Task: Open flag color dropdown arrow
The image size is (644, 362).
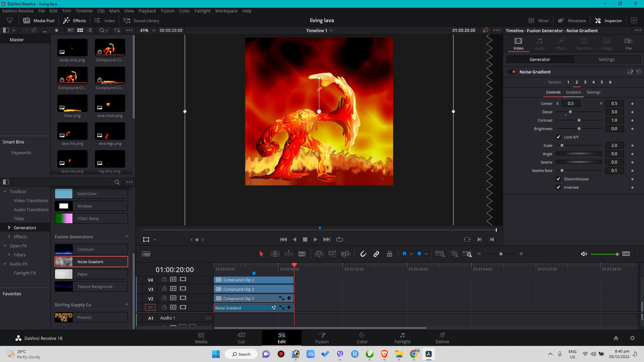Action: pyautogui.click(x=411, y=254)
